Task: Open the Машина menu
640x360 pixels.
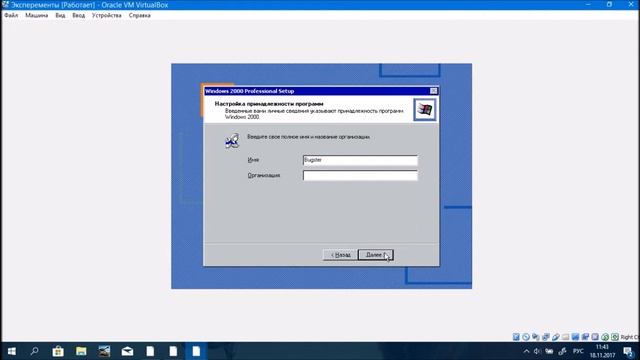Action: pos(37,15)
